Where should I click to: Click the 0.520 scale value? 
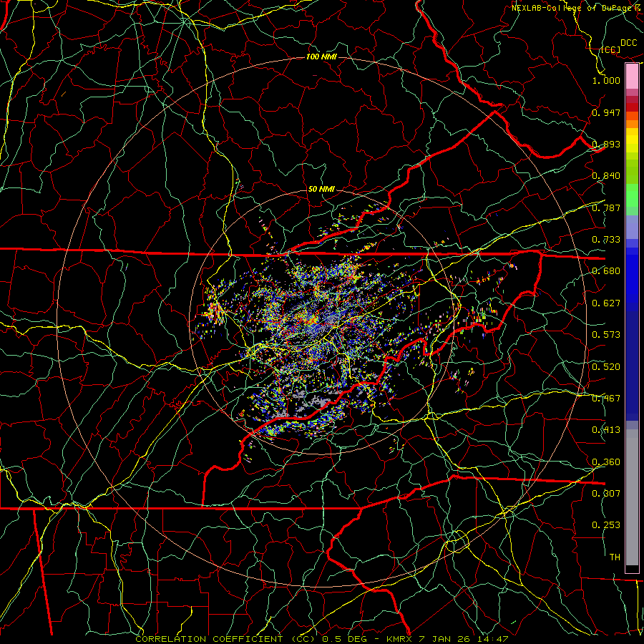(x=606, y=366)
